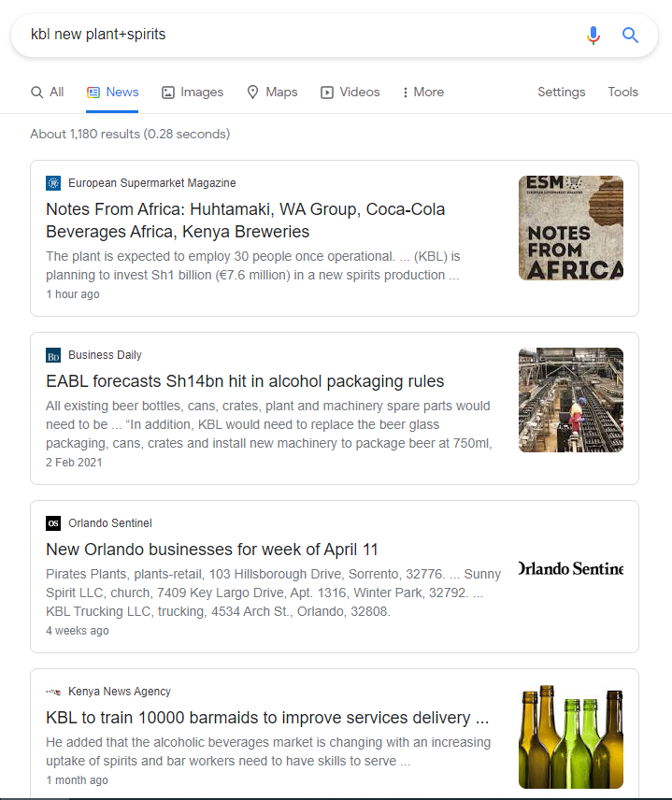Open New Orlando businesses article link
The width and height of the screenshot is (672, 800).
click(x=212, y=550)
